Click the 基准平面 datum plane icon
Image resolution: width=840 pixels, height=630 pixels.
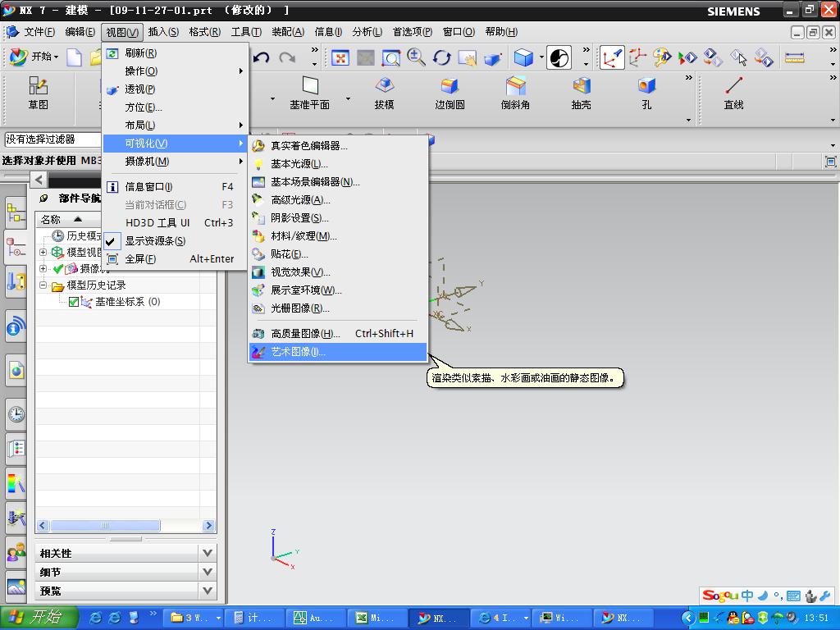coord(310,85)
